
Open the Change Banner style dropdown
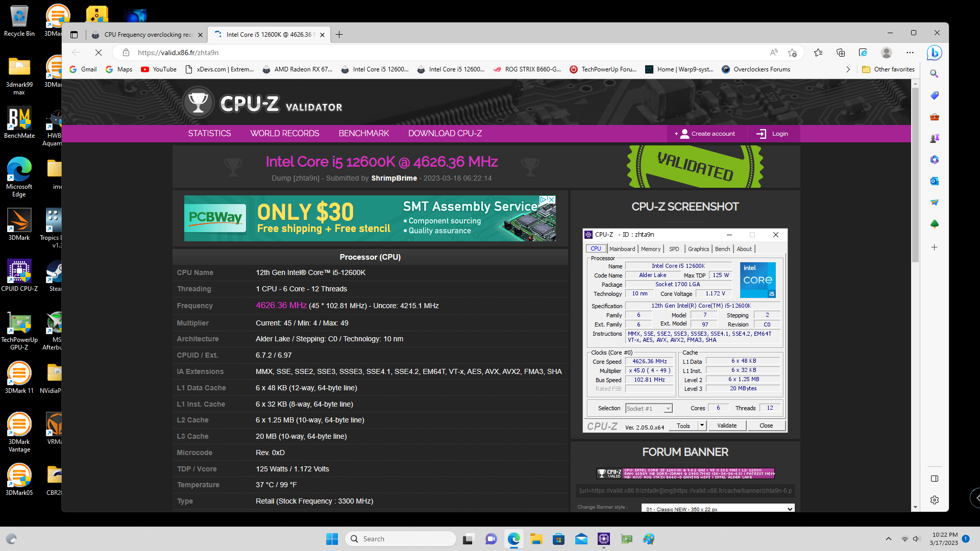point(719,509)
